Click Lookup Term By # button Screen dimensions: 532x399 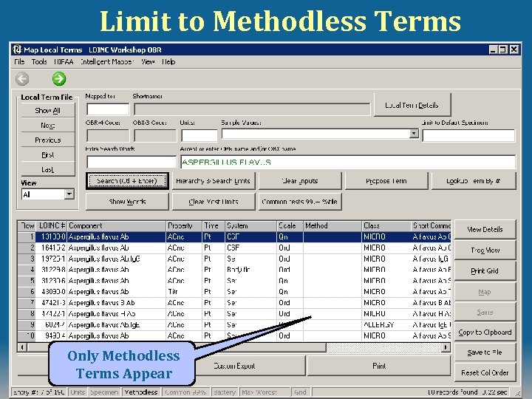tap(474, 181)
